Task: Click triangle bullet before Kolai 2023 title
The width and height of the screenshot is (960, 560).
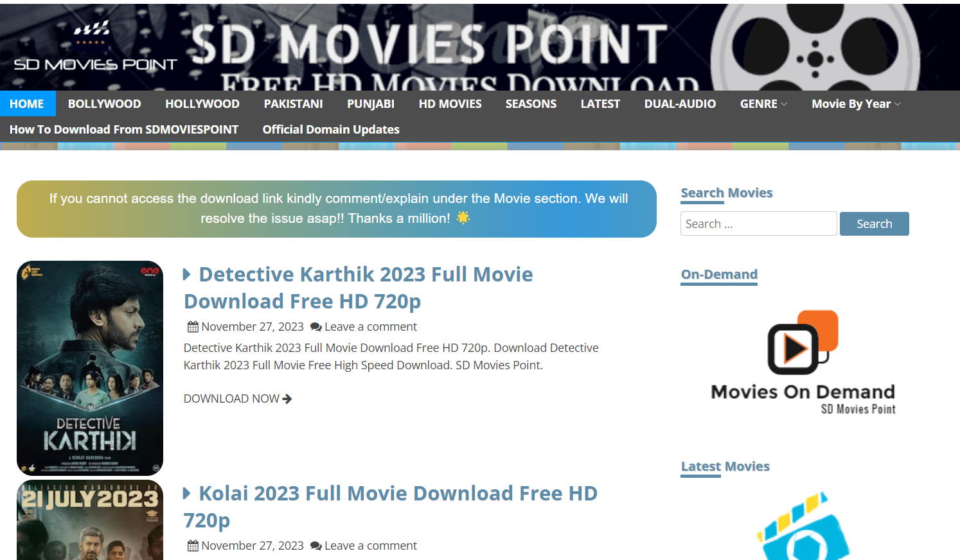Action: tap(187, 493)
